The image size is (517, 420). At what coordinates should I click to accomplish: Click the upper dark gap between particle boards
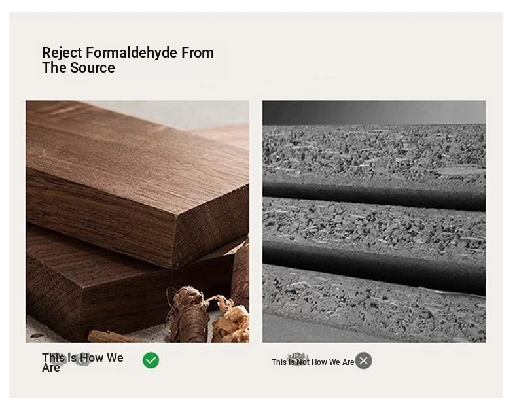point(374,194)
